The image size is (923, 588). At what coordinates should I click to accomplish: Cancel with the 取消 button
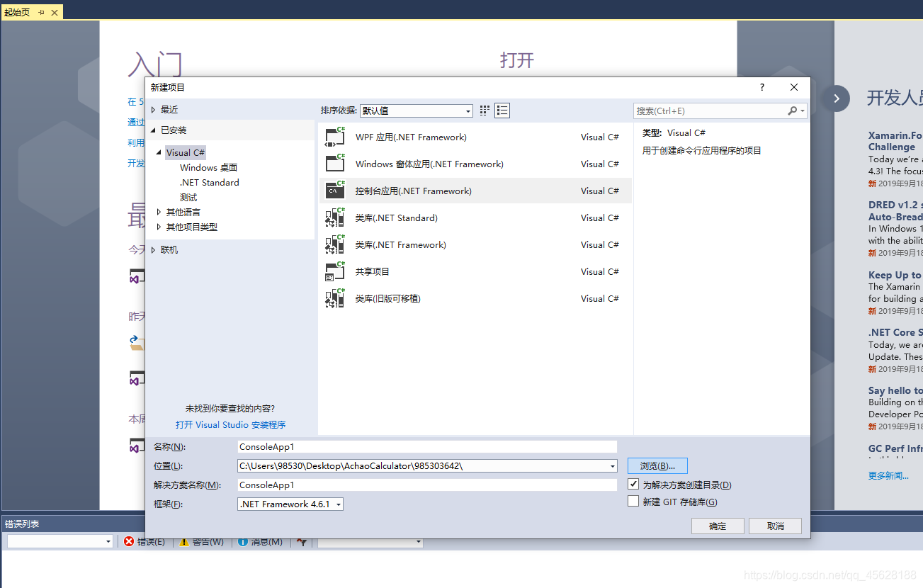click(776, 526)
